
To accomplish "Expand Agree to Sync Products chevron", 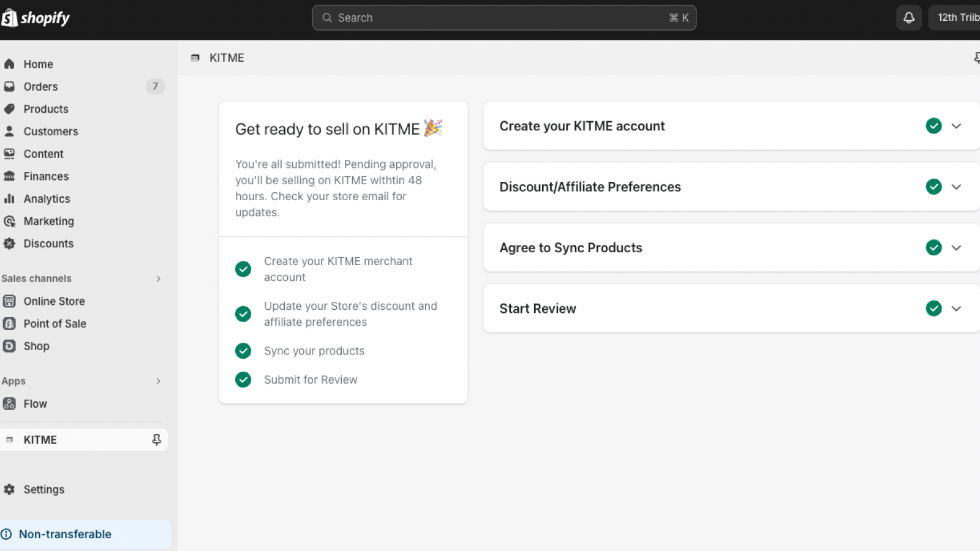I will (956, 247).
